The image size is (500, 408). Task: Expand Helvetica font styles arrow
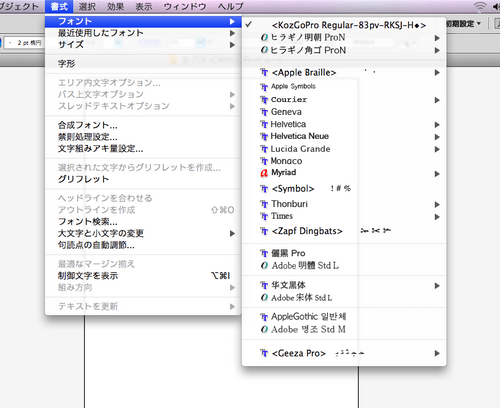click(x=437, y=125)
